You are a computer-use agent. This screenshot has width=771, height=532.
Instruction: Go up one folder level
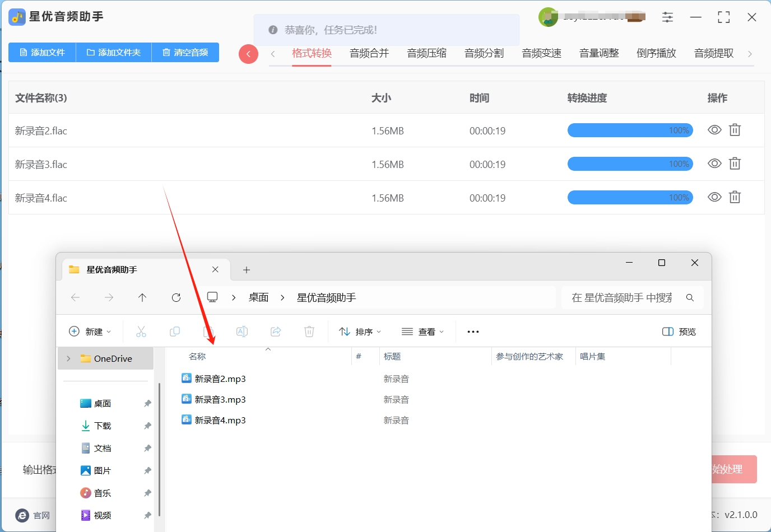point(142,297)
